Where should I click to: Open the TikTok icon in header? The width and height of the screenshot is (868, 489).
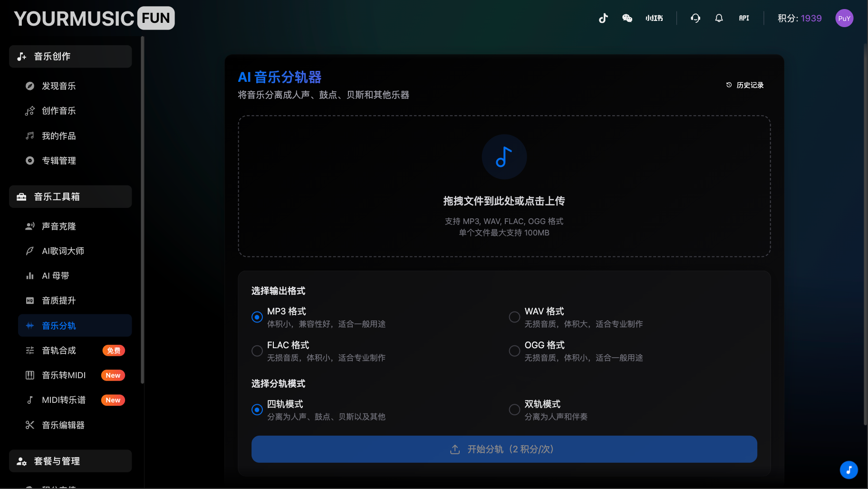[603, 18]
